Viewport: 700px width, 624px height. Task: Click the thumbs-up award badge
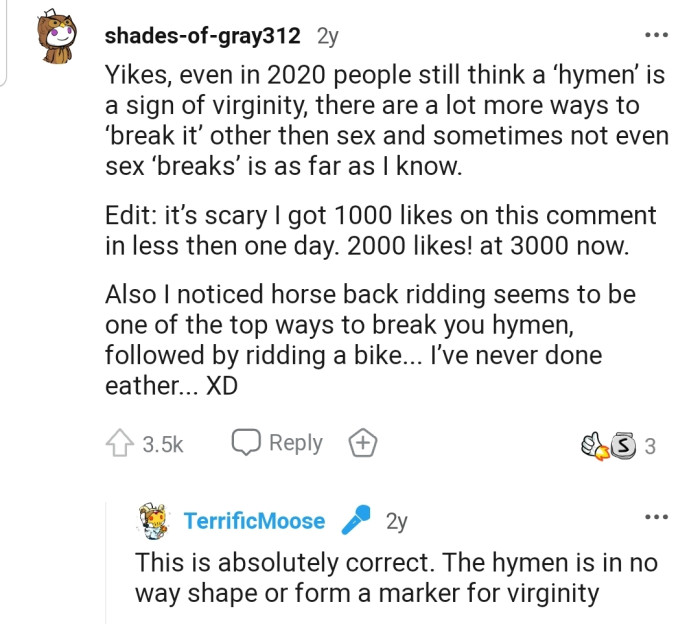tap(595, 444)
